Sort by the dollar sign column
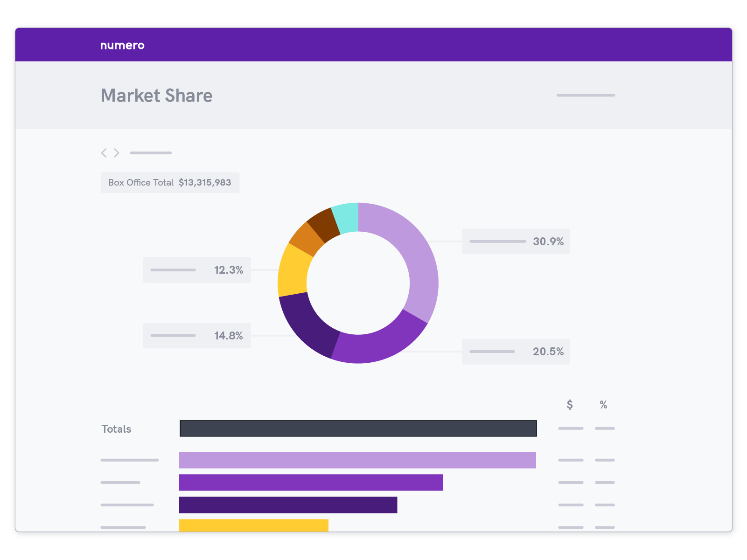The height and width of the screenshot is (560, 747). tap(570, 405)
